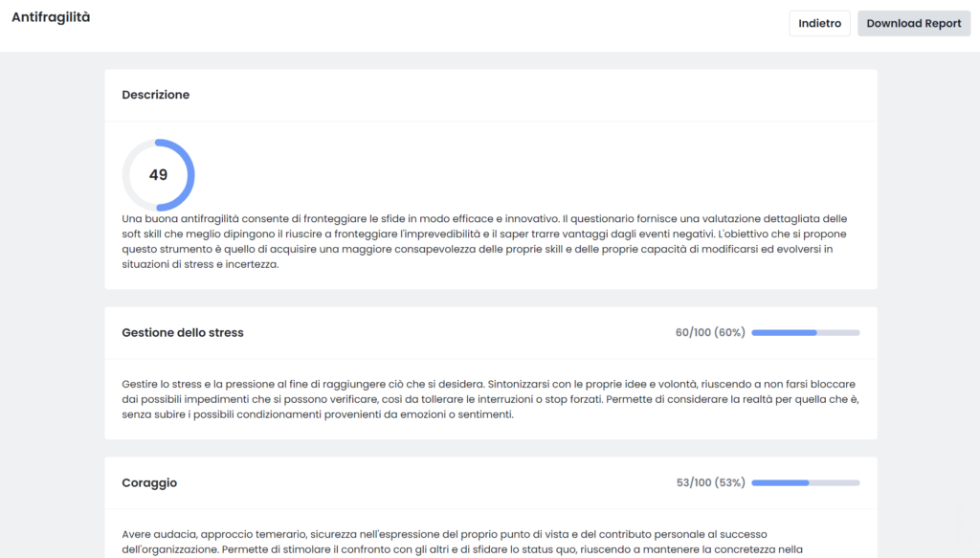Download the report
The width and height of the screenshot is (980, 558).
[914, 23]
